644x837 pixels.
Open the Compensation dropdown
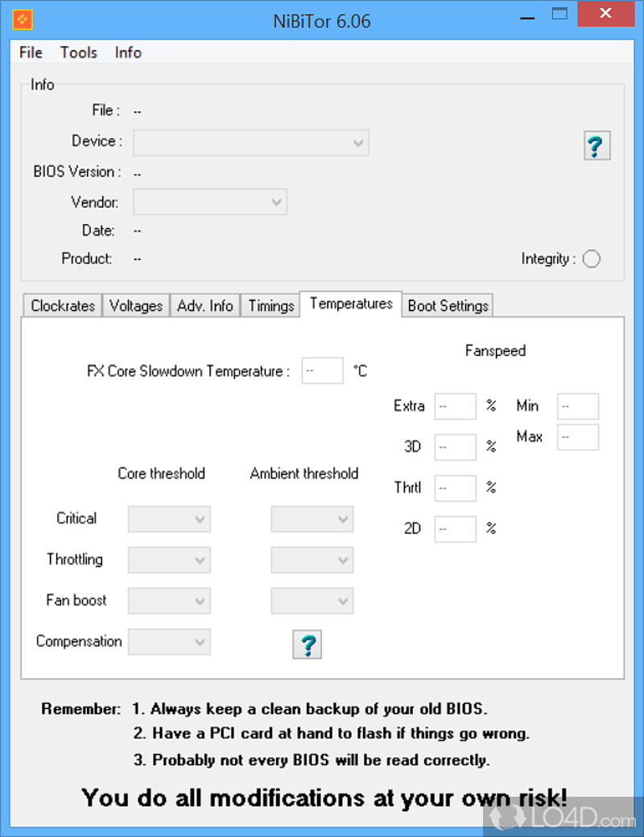pos(169,642)
